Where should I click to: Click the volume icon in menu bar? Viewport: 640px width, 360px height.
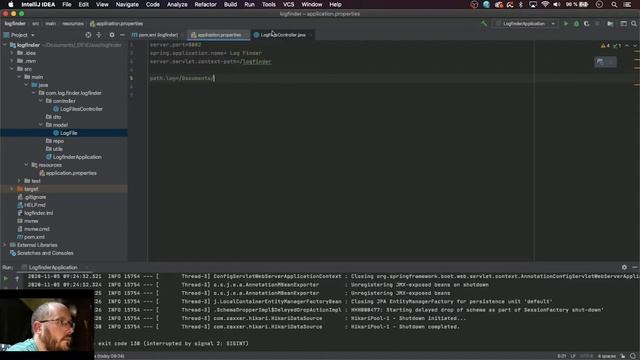tap(557, 4)
